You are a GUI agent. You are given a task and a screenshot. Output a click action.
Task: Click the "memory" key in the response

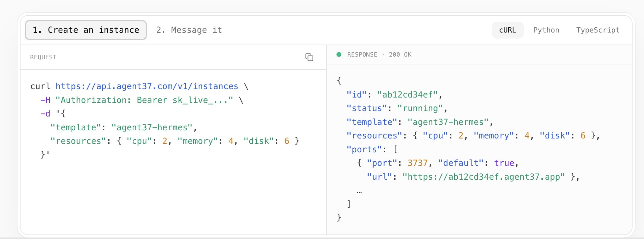pos(494,135)
